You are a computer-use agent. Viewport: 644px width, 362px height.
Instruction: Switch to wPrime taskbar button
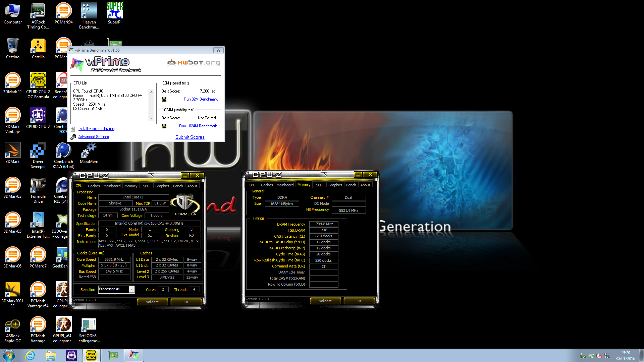[134, 355]
